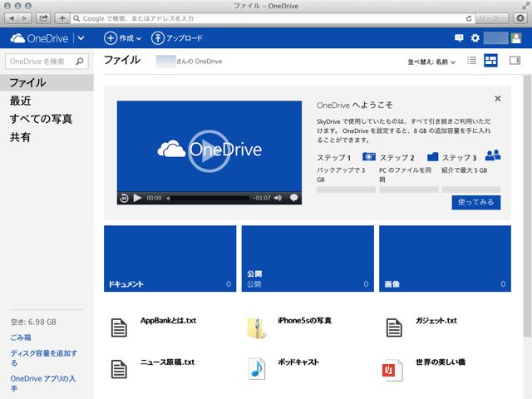Click the ガジェット.txt file name
Image resolution: width=532 pixels, height=399 pixels.
point(436,321)
